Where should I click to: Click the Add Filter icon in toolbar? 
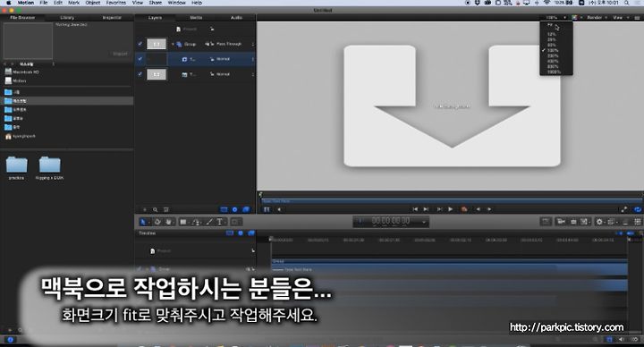pyautogui.click(x=612, y=222)
